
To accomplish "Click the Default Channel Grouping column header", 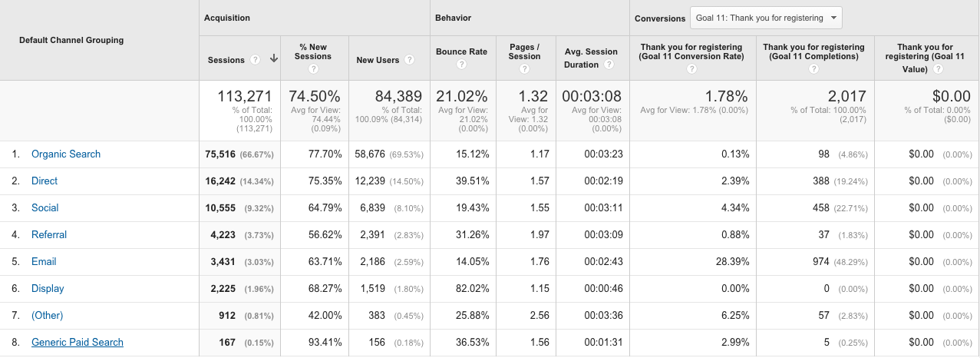I will (71, 40).
